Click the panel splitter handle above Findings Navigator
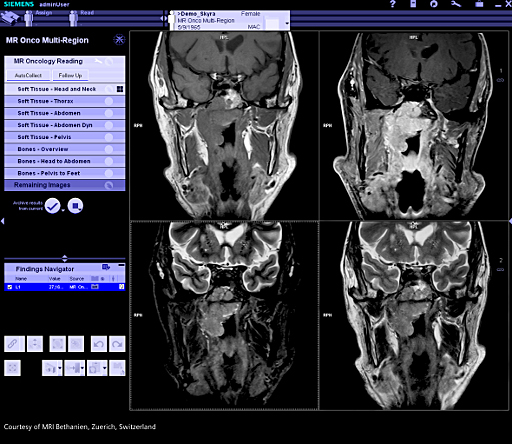This screenshot has height=444, width=512. click(x=65, y=258)
